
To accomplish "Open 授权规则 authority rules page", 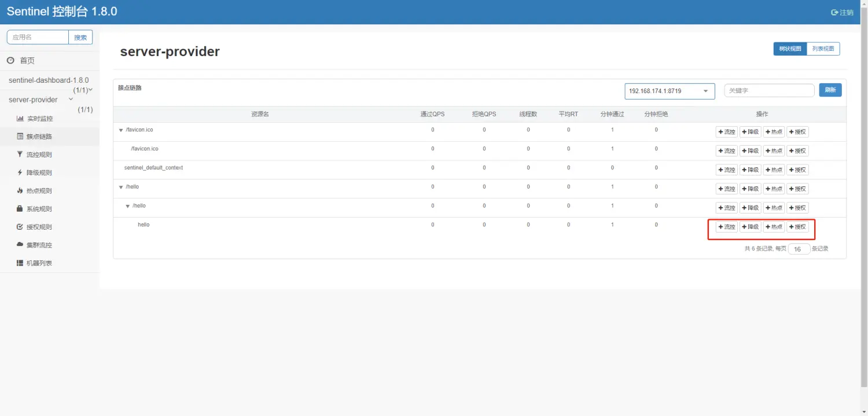I will 35,227.
